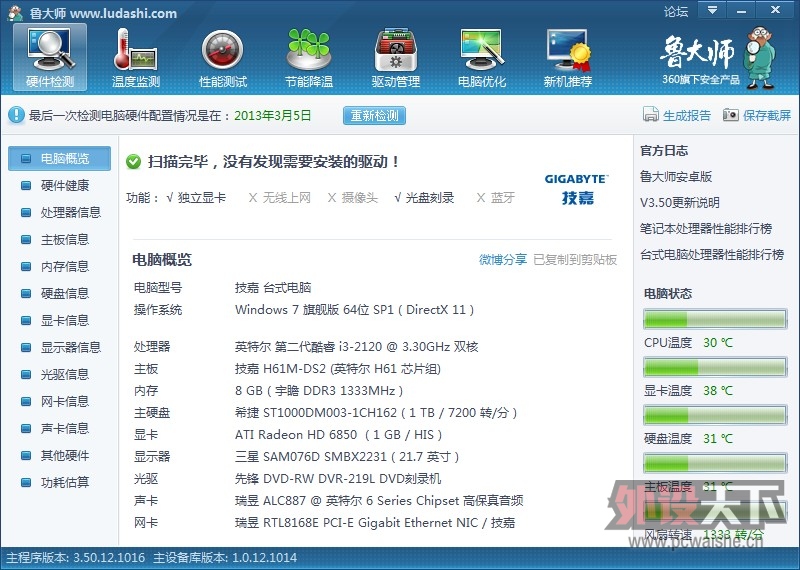800x570 pixels.
Task: Select 电脑概览 in the sidebar
Action: pos(59,159)
